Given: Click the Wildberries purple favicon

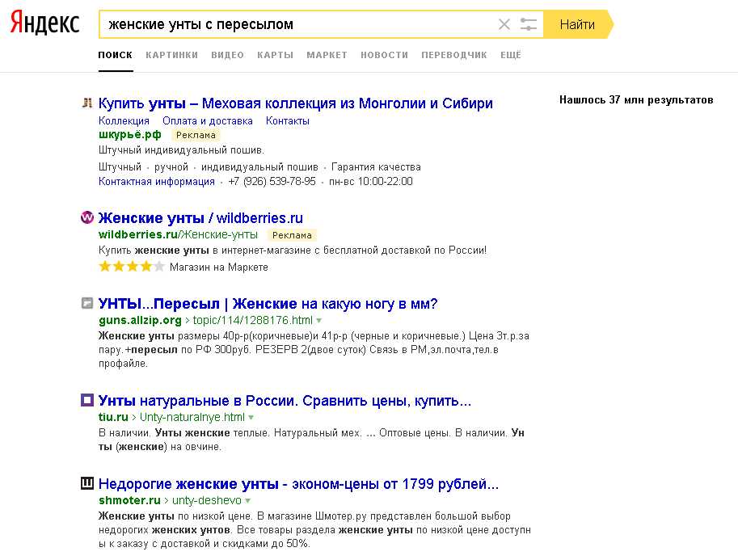Looking at the screenshot, I should coord(87,218).
